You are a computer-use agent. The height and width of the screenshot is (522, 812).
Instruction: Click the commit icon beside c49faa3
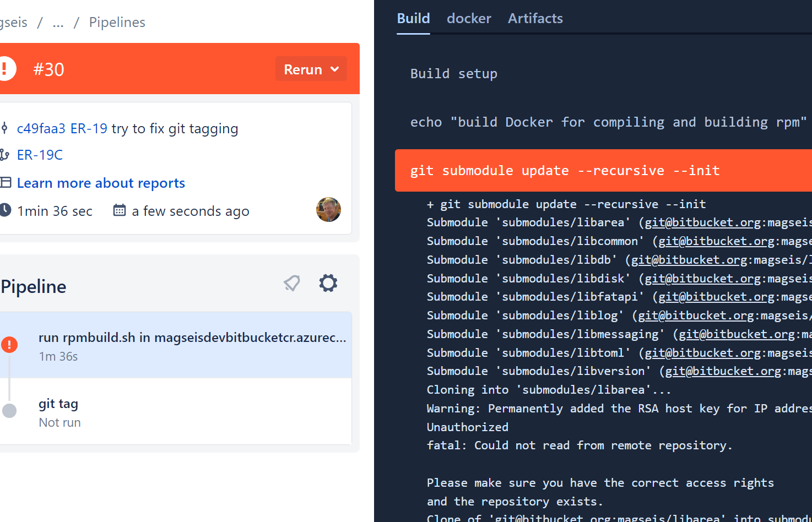click(x=6, y=128)
